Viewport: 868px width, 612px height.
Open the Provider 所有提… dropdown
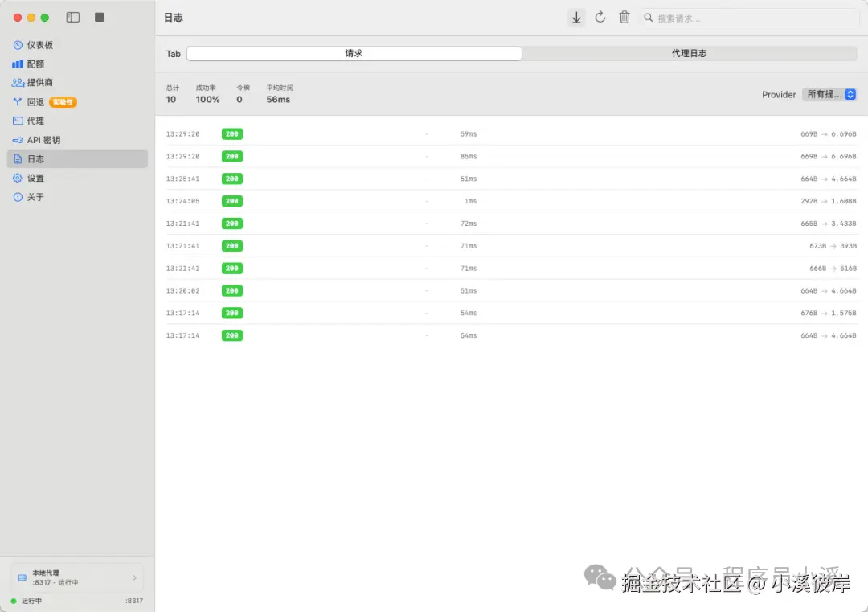click(x=829, y=94)
